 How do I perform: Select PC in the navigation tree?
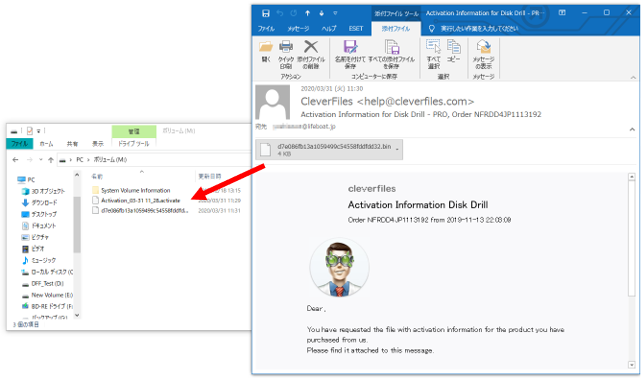tap(27, 180)
